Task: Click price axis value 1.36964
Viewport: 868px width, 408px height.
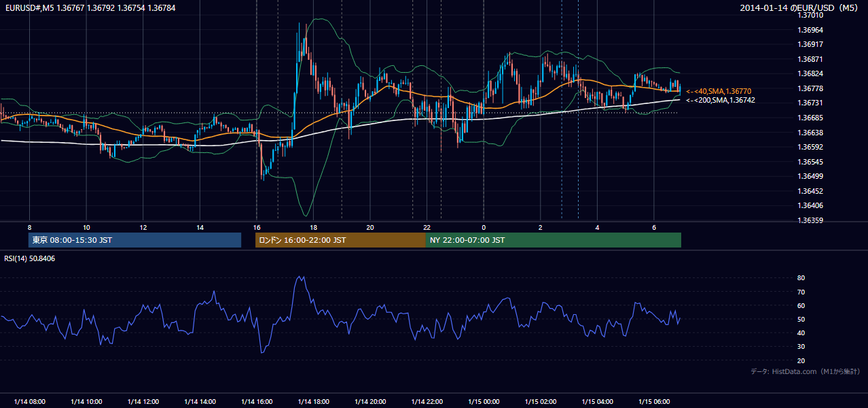Action: click(810, 30)
